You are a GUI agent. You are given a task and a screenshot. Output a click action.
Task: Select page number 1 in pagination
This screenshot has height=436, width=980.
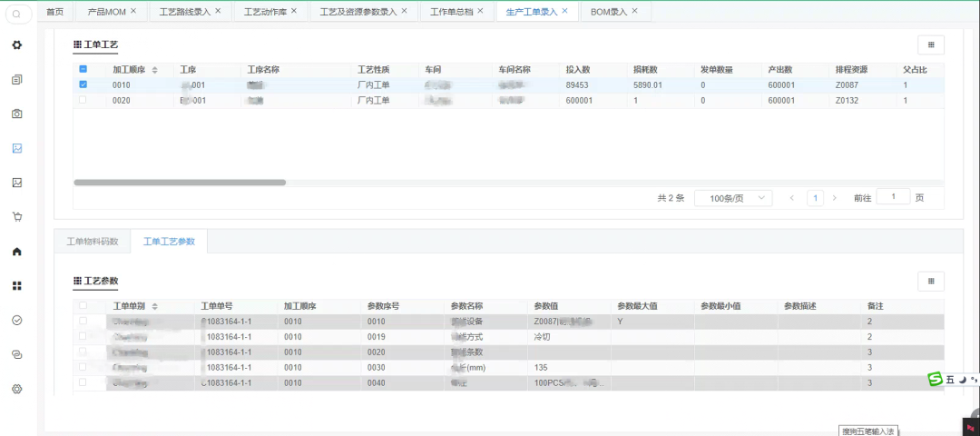[x=814, y=198]
